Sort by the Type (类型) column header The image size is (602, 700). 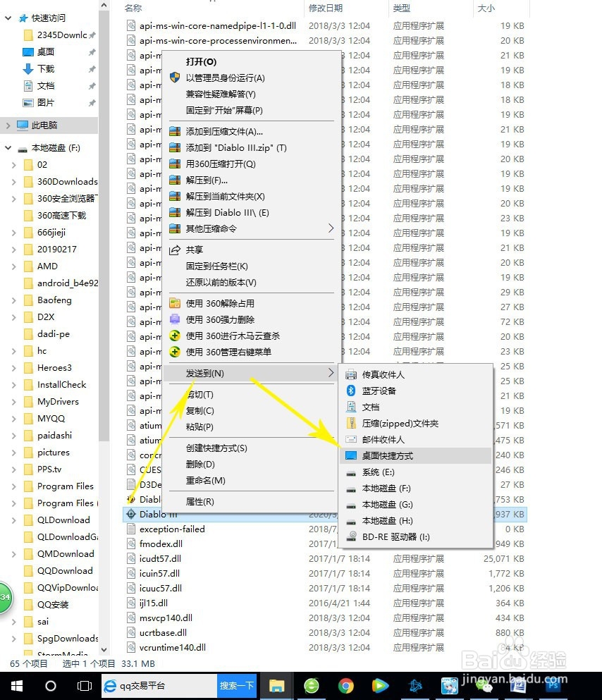402,8
